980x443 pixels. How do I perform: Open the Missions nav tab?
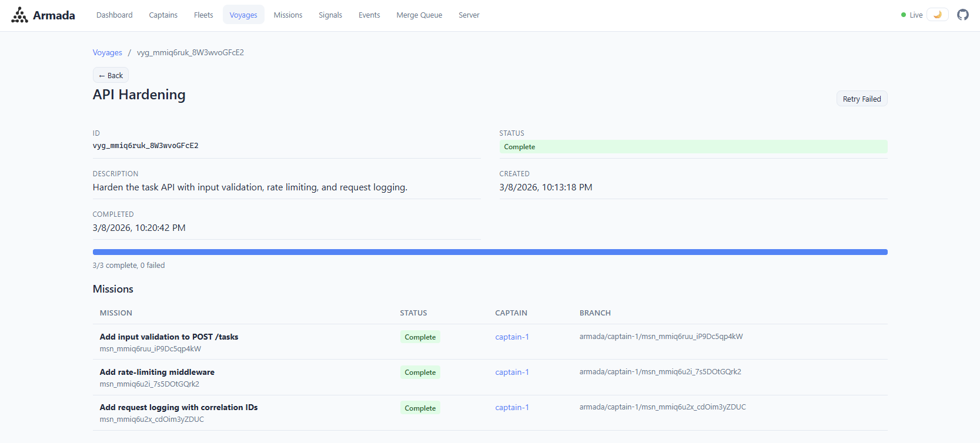287,15
